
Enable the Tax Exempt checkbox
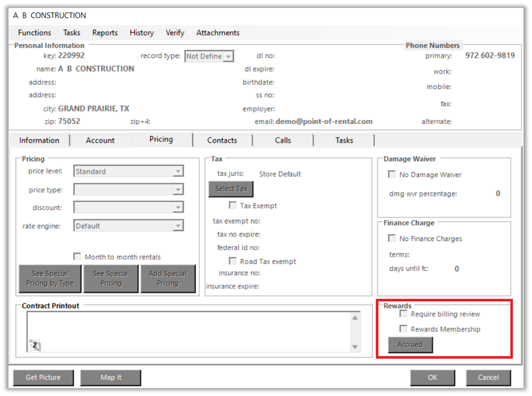pos(232,205)
